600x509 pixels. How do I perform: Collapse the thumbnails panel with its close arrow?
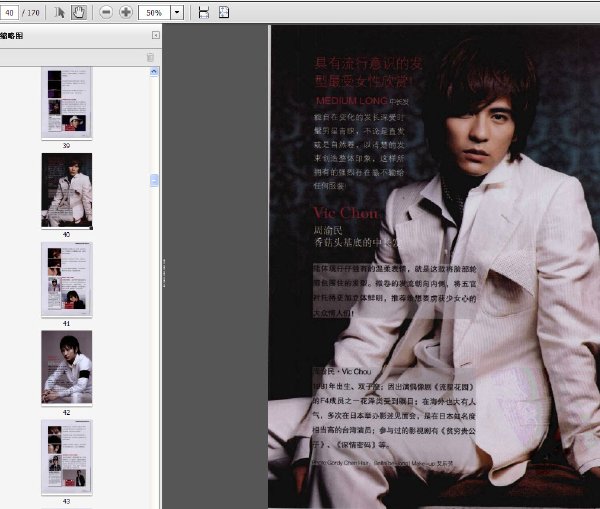156,35
